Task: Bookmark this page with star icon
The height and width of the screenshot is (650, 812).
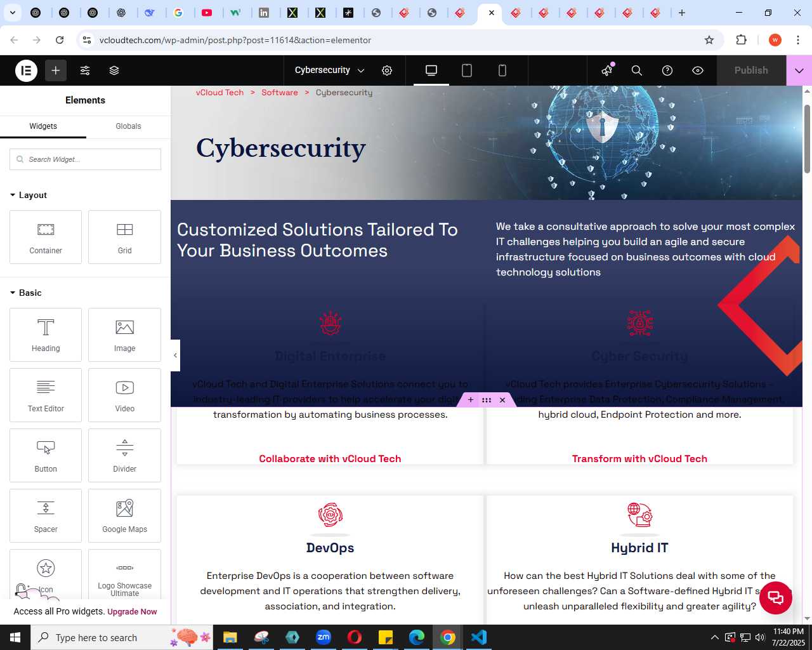Action: 709,40
